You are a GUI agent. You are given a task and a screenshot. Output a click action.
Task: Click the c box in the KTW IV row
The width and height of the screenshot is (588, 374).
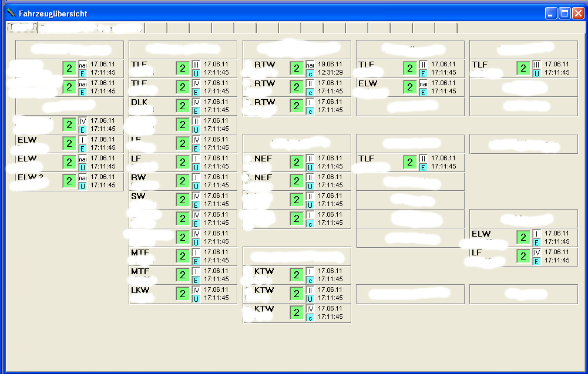click(x=310, y=318)
